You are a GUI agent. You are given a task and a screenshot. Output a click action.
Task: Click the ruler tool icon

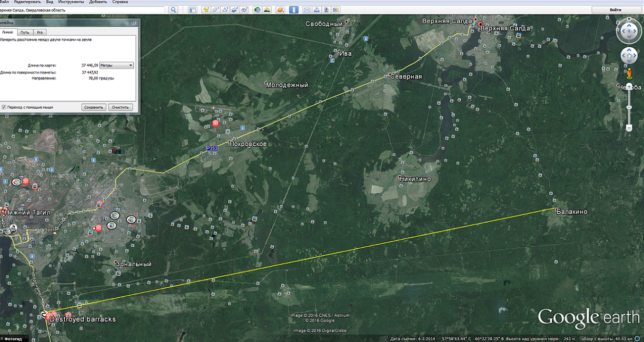click(x=294, y=10)
